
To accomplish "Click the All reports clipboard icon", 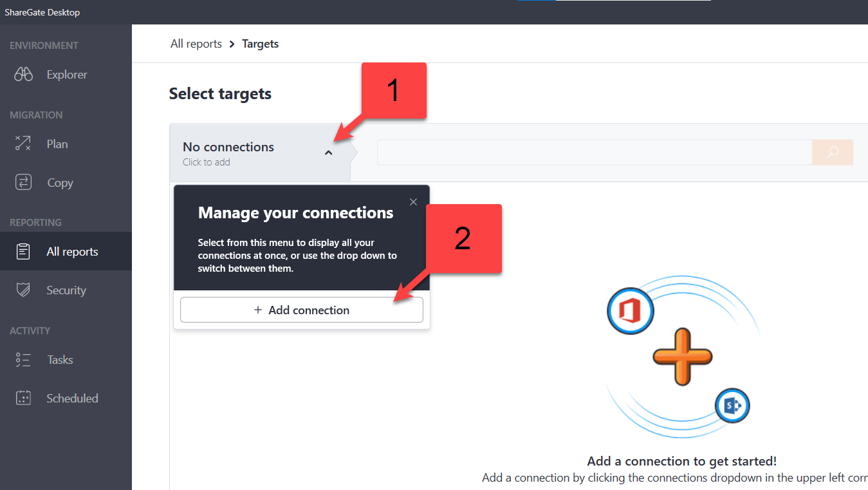I will click(x=23, y=252).
